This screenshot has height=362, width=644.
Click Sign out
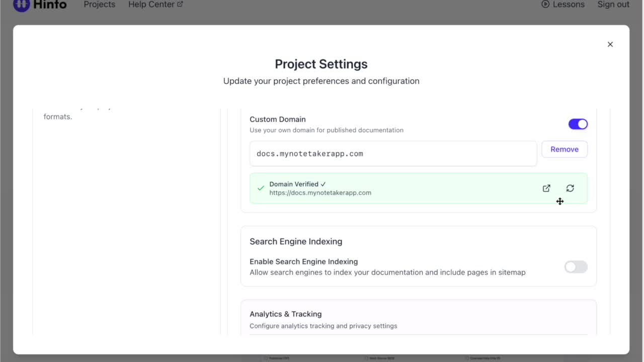(613, 5)
